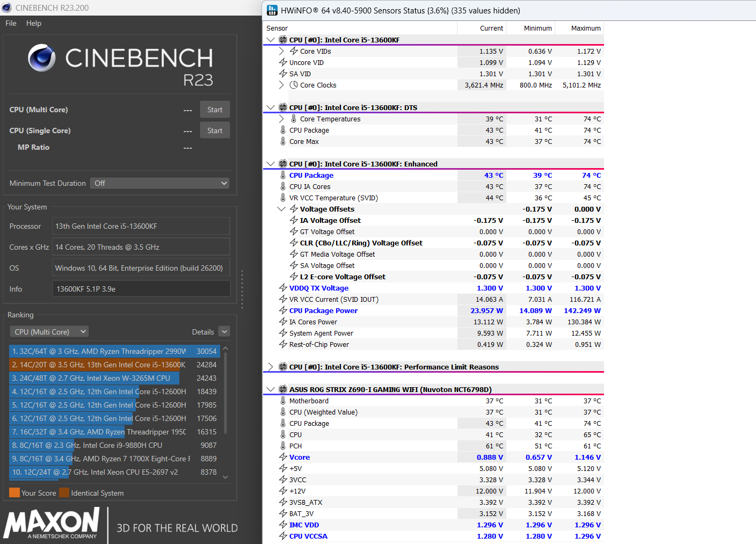Click the HWiNFO app icon in title bar

(x=272, y=10)
